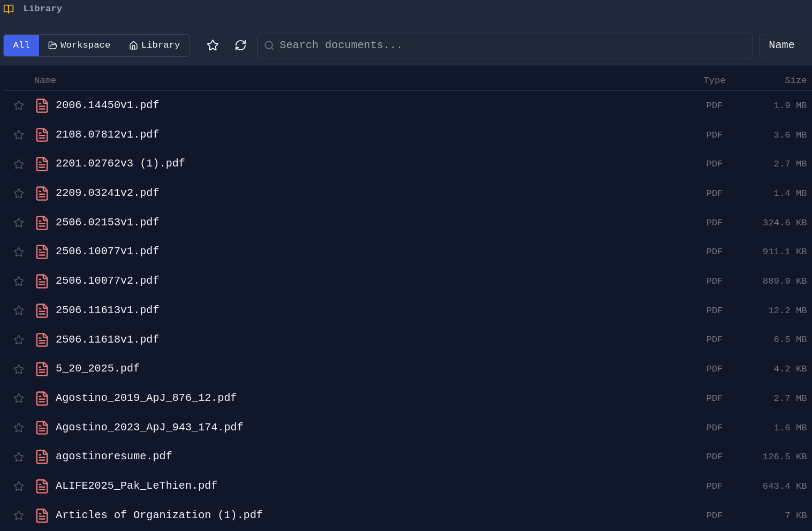812x531 pixels.
Task: Open the Name sort dropdown
Action: pyautogui.click(x=786, y=45)
